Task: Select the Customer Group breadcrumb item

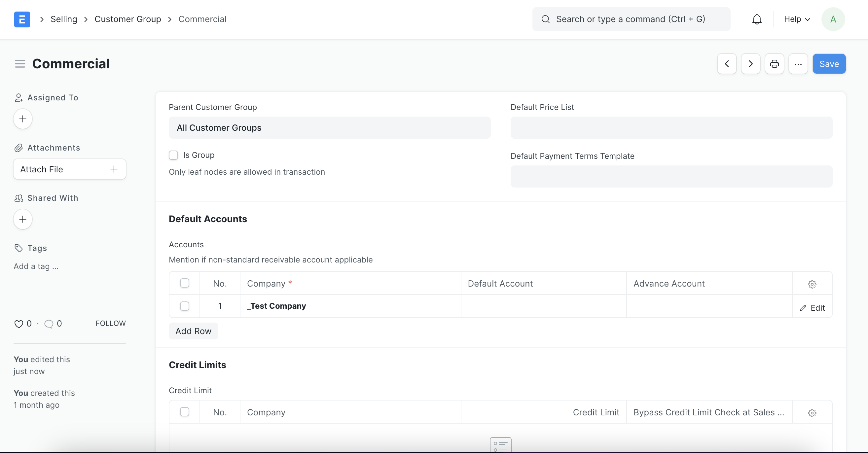Action: point(127,19)
